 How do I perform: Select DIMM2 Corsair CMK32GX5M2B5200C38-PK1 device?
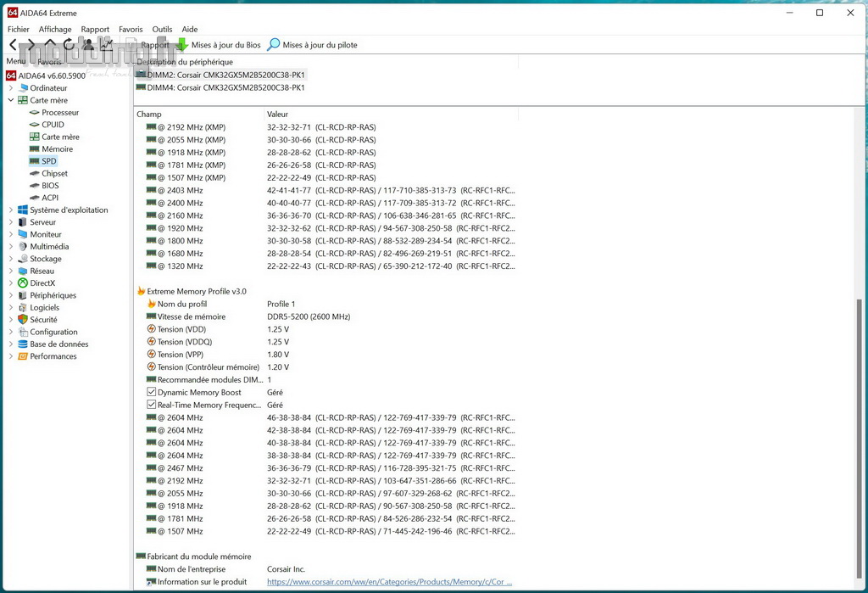tap(220, 75)
